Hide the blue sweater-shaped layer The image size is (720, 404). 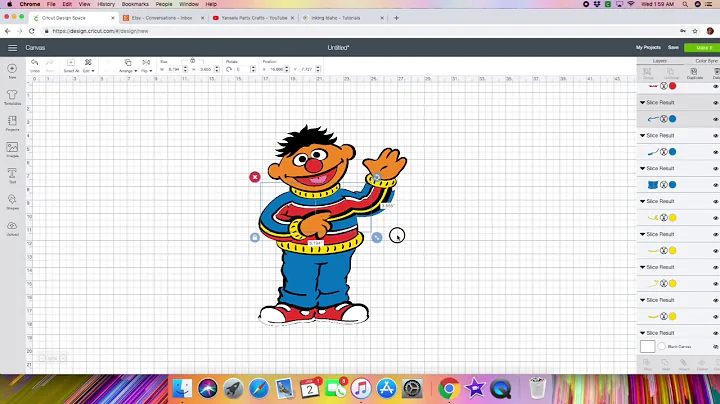point(715,185)
